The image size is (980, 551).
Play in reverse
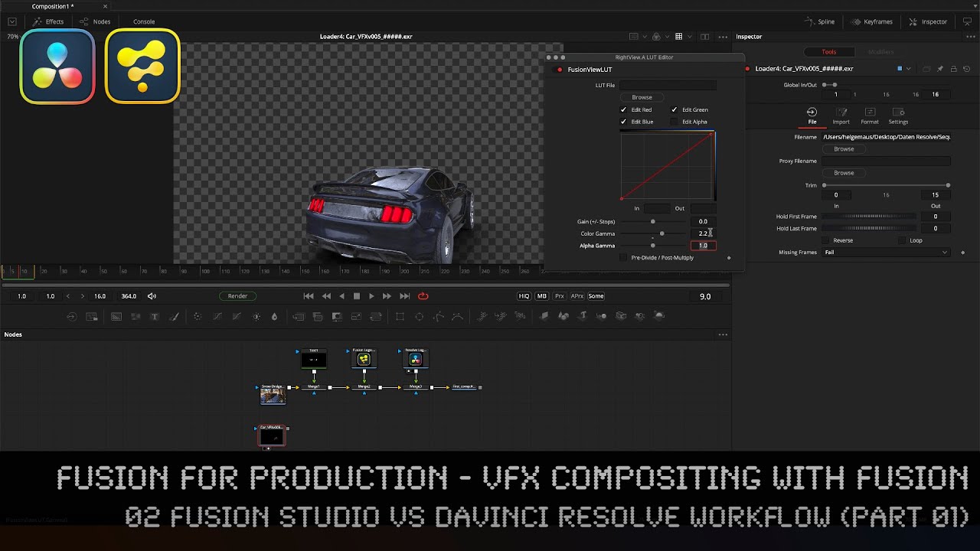pyautogui.click(x=341, y=296)
